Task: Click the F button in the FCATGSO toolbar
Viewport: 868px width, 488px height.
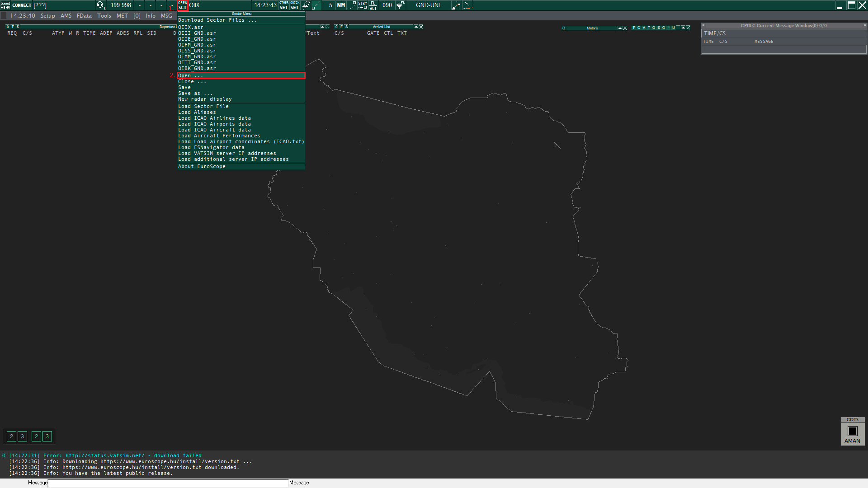Action: 634,28
